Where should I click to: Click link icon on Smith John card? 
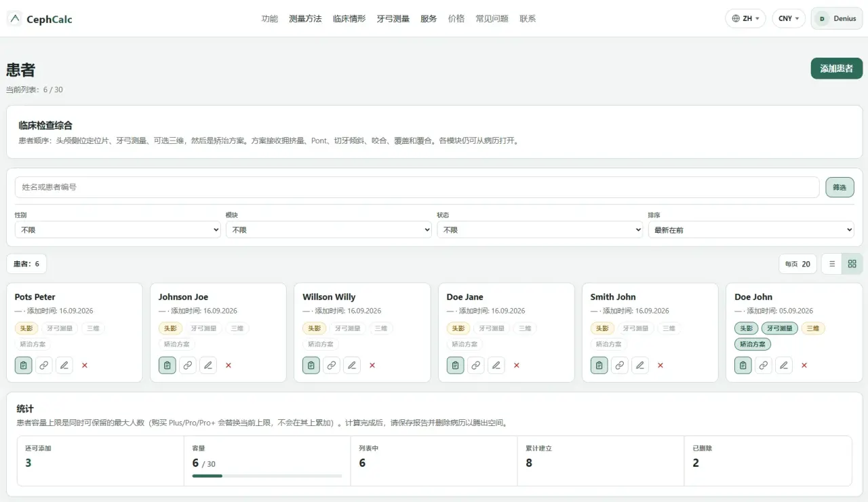[x=620, y=365]
